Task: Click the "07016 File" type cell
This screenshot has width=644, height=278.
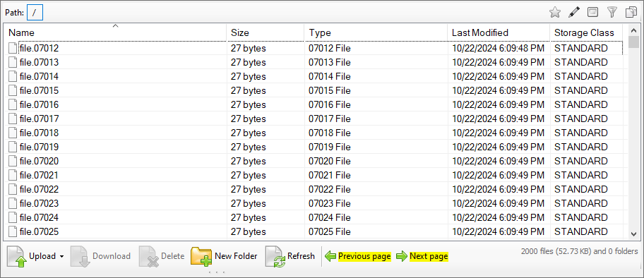Action: [330, 104]
